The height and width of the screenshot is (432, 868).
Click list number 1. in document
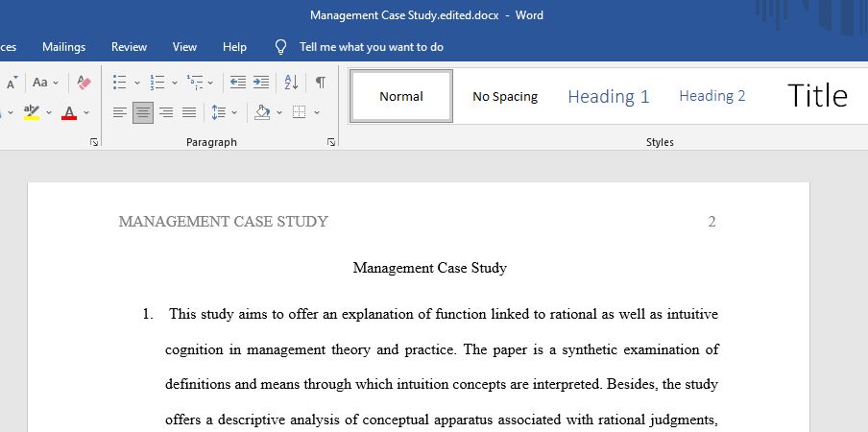tap(148, 314)
